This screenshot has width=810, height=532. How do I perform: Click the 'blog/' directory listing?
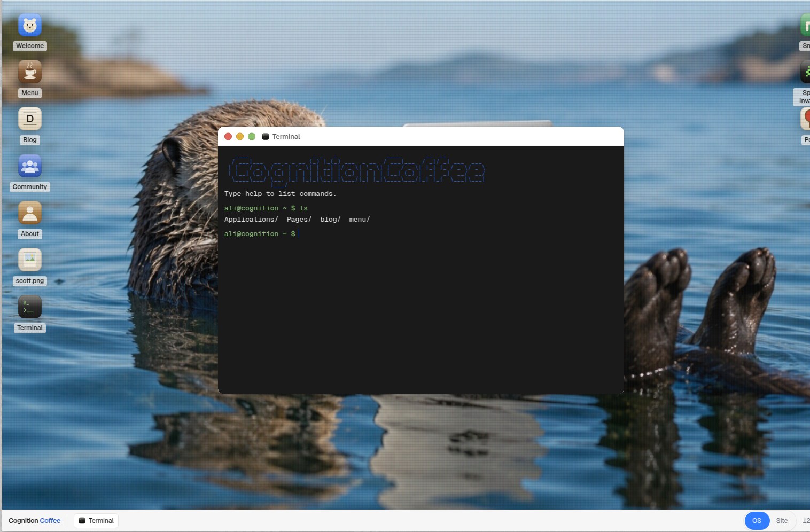(x=330, y=220)
